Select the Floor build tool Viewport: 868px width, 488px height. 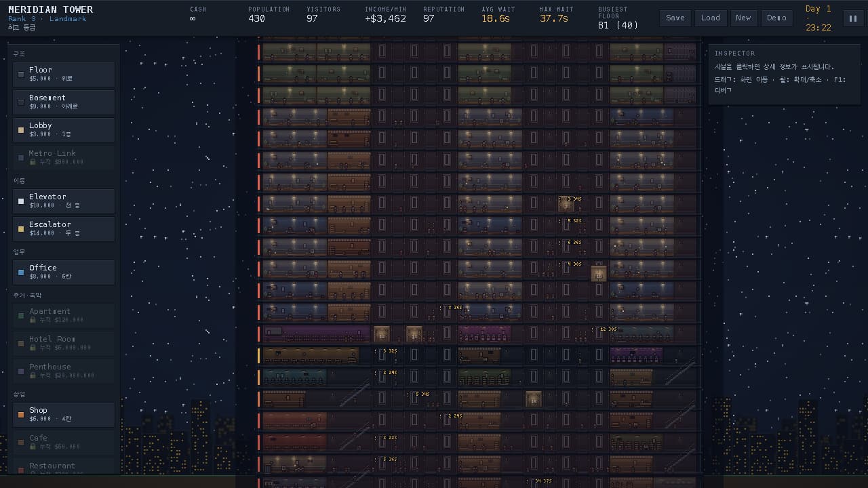(x=64, y=74)
